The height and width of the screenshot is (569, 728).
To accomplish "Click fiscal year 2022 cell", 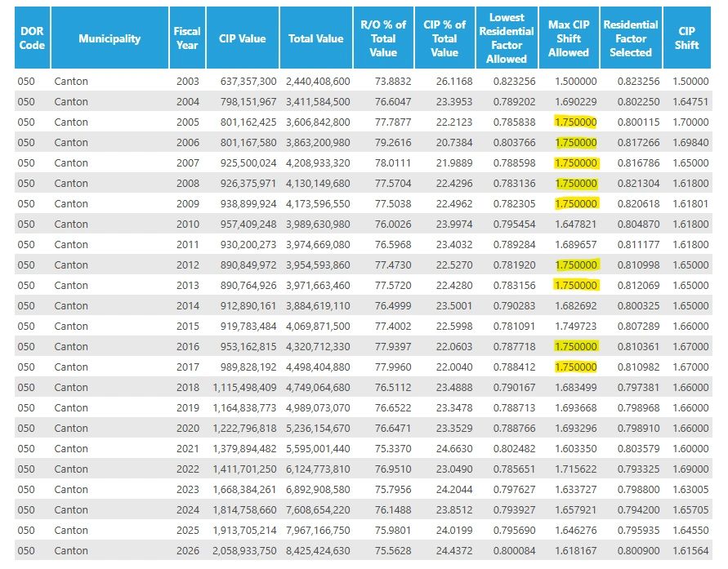I will tap(188, 469).
